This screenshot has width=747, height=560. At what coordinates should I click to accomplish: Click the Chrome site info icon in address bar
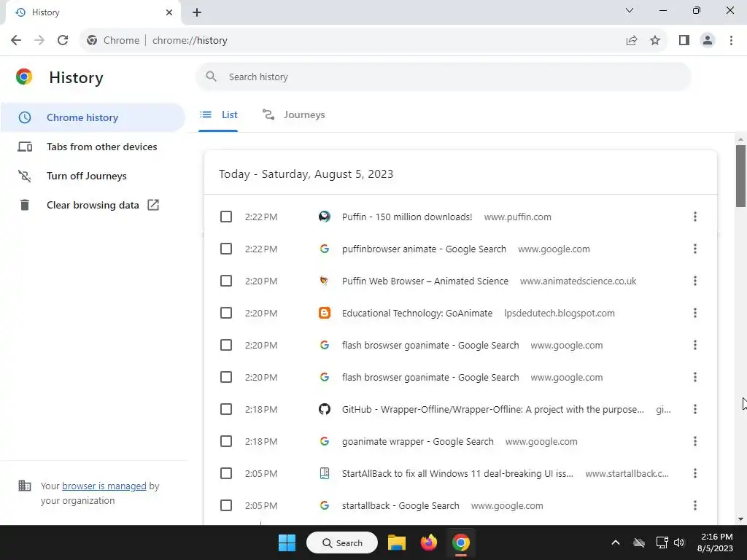tap(92, 41)
